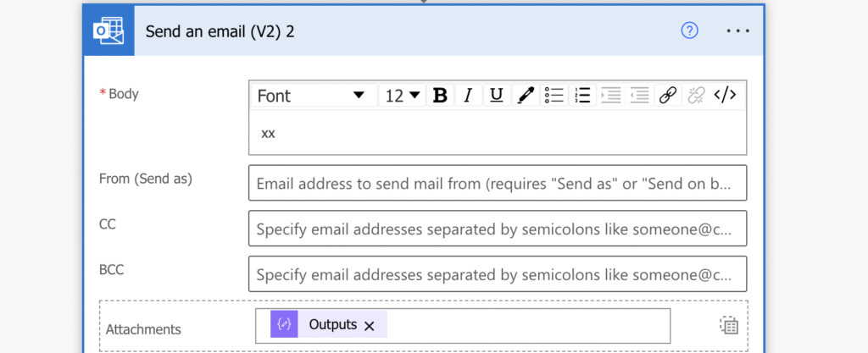The image size is (868, 353).
Task: Click the Outputs expression icon
Action: click(x=284, y=324)
